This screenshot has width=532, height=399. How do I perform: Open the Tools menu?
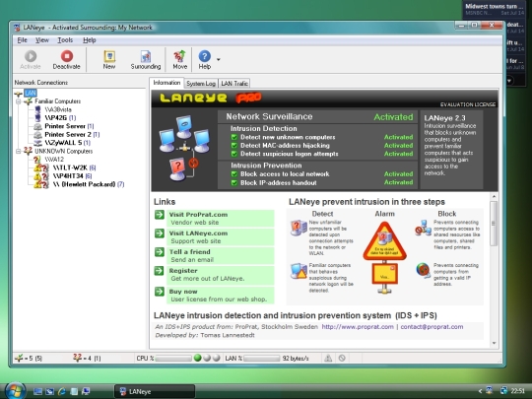65,40
